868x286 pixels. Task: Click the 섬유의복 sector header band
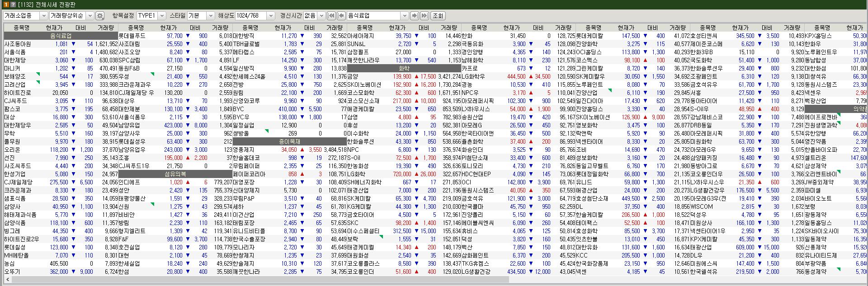(175, 174)
